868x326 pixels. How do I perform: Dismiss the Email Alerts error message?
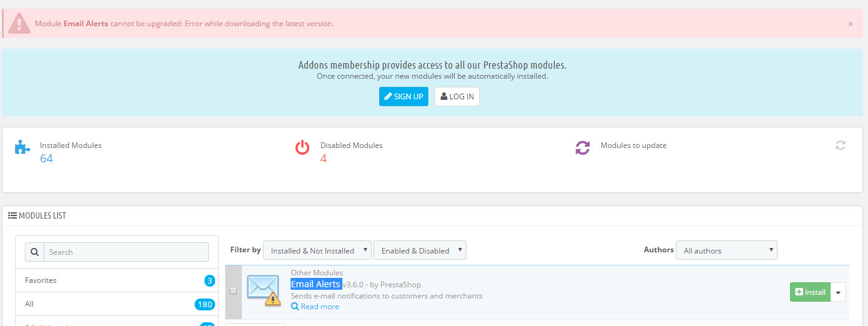[850, 24]
